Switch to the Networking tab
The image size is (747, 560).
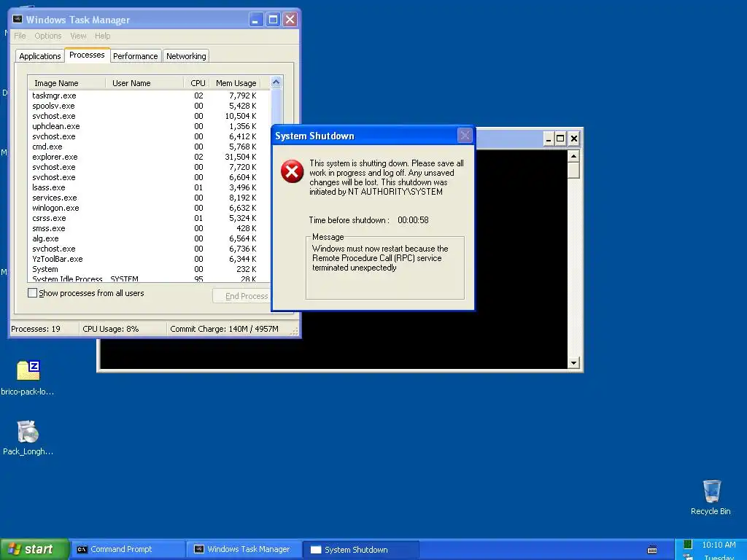[186, 56]
